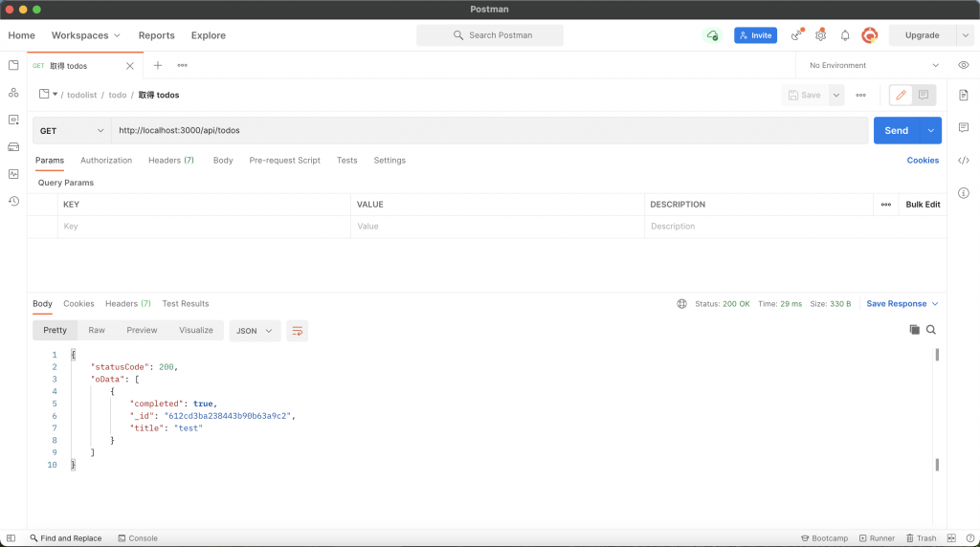The height and width of the screenshot is (547, 980).
Task: Copy response body to clipboard
Action: (x=914, y=330)
